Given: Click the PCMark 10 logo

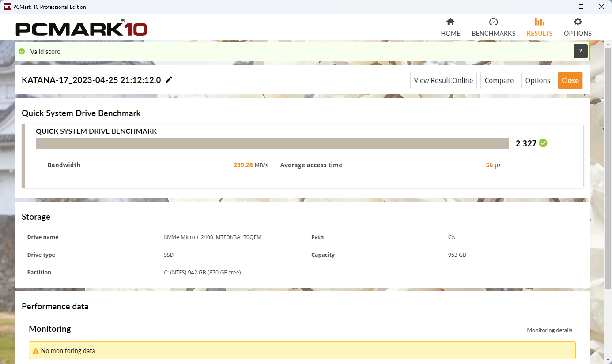Looking at the screenshot, I should [x=81, y=28].
